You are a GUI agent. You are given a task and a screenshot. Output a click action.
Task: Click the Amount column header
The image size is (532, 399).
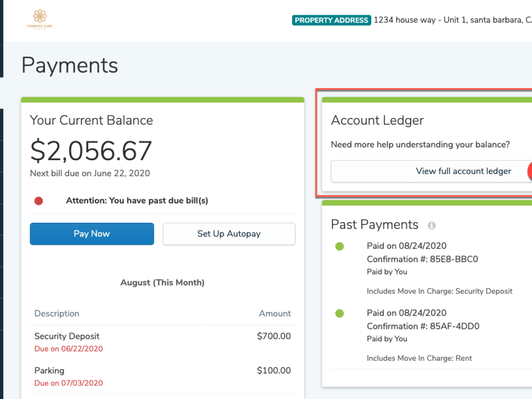[275, 313]
